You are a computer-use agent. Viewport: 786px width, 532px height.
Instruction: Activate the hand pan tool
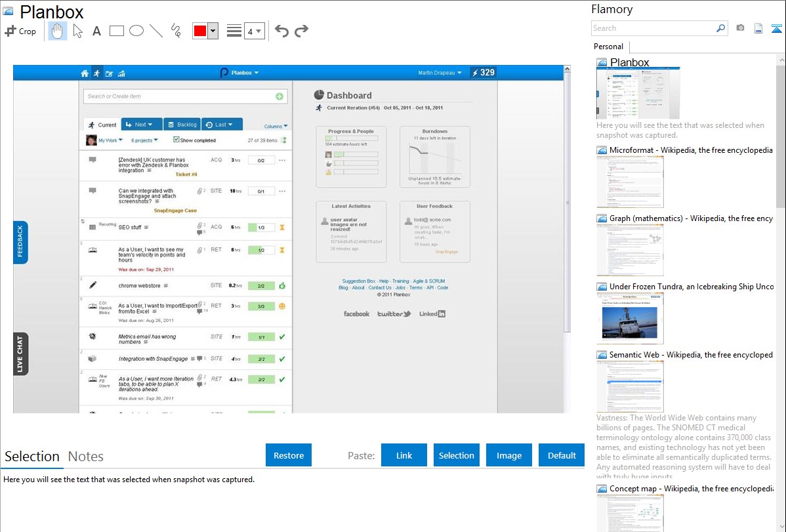point(57,31)
